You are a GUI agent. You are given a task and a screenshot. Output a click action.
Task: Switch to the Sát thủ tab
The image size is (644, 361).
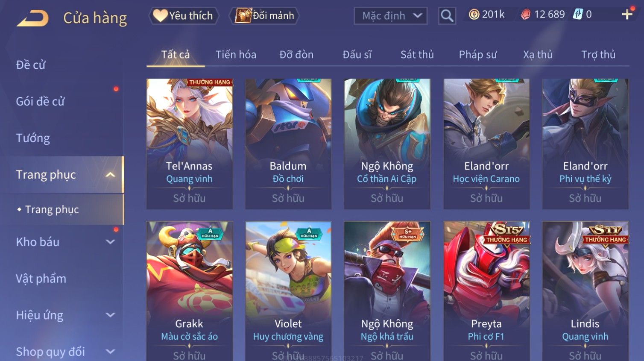pos(417,55)
